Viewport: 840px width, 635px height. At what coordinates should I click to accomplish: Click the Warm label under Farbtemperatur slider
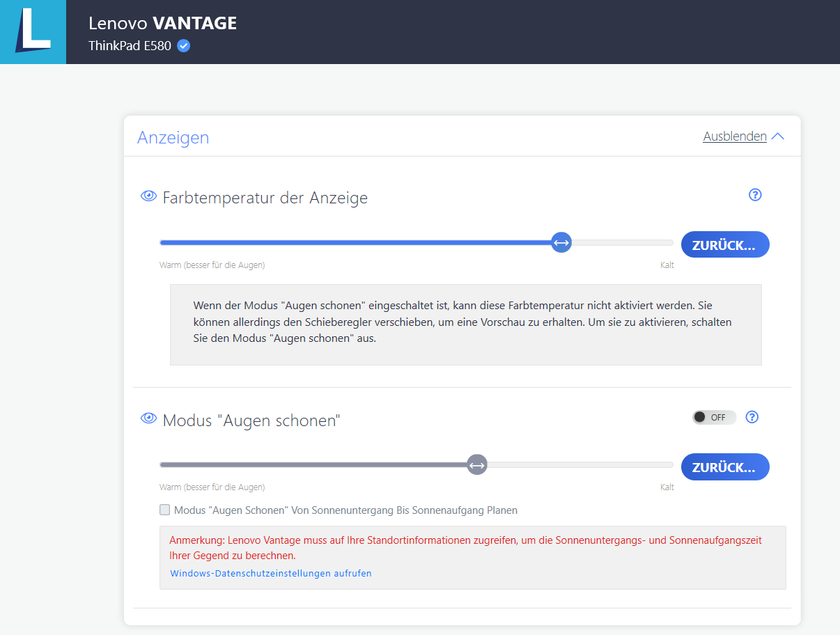tap(212, 265)
